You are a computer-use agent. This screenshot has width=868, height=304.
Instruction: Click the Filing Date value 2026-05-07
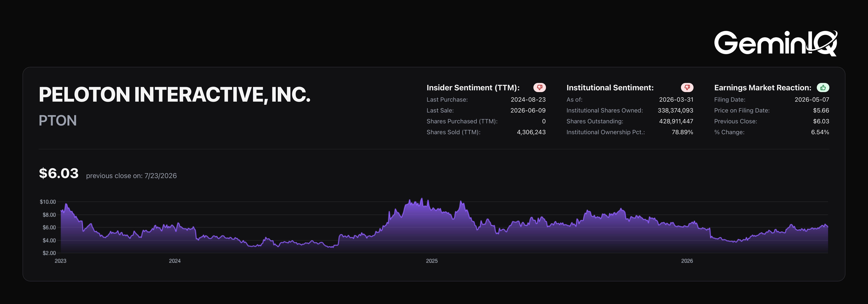click(x=812, y=99)
